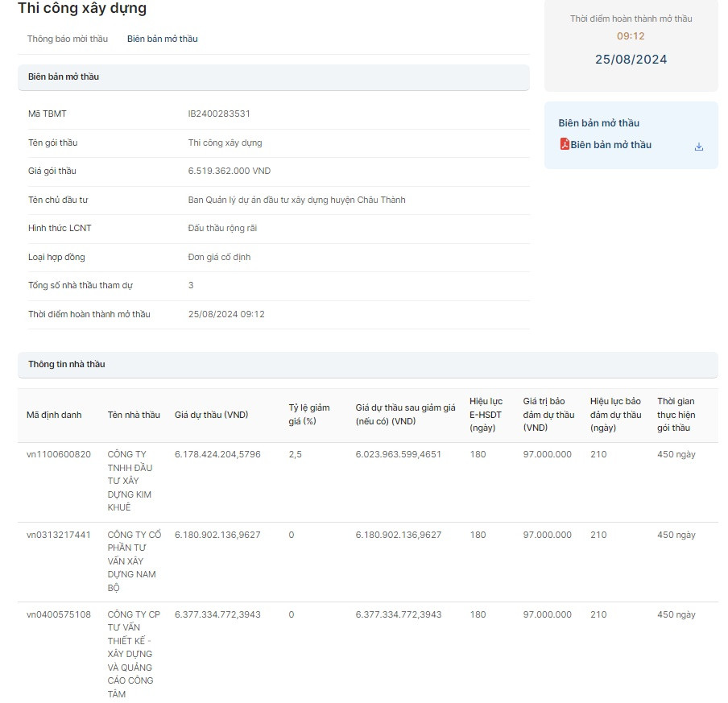Collapse the Thông tin nhà thầu section header
This screenshot has height=703, width=728.
tap(367, 365)
